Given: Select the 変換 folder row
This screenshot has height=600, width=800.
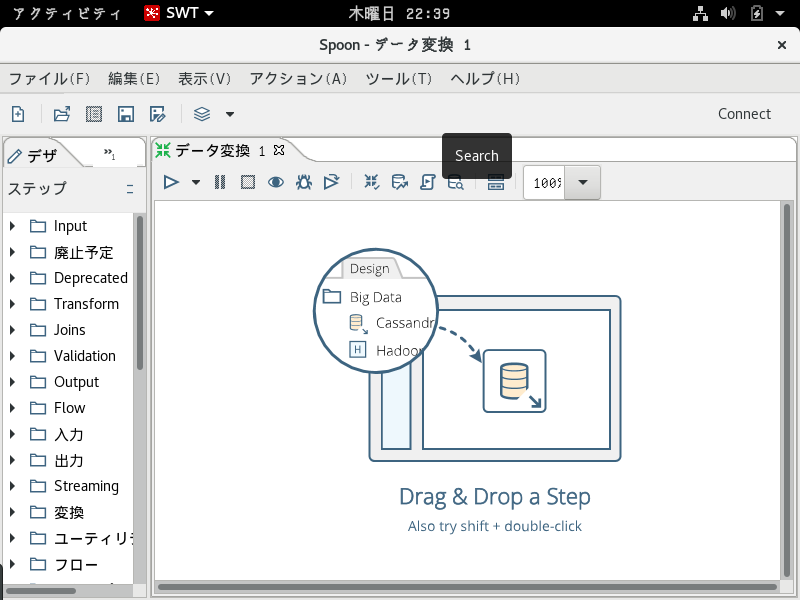Looking at the screenshot, I should (68, 512).
